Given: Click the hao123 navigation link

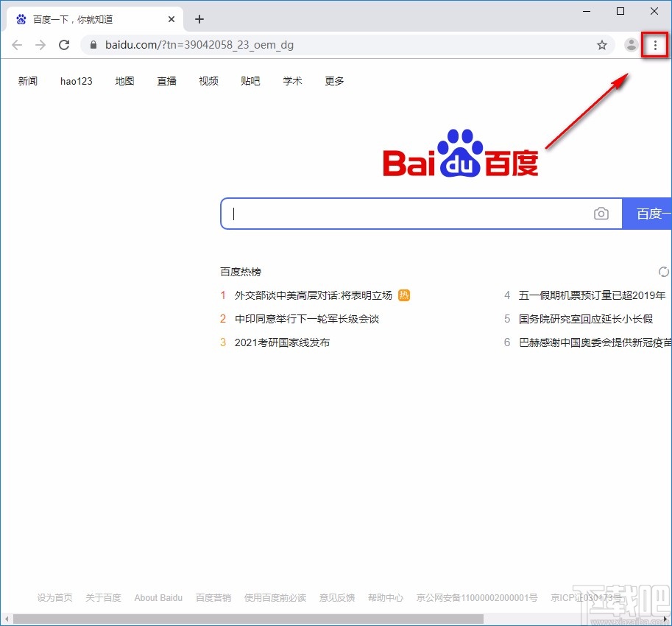Looking at the screenshot, I should click(x=76, y=81).
